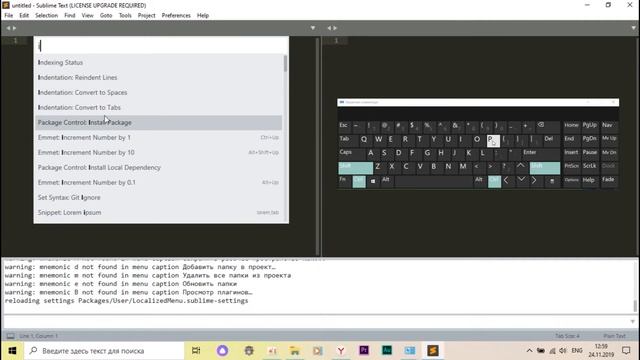Open right pane tab list dropdown arrow
This screenshot has height=360, width=640.
point(634,28)
